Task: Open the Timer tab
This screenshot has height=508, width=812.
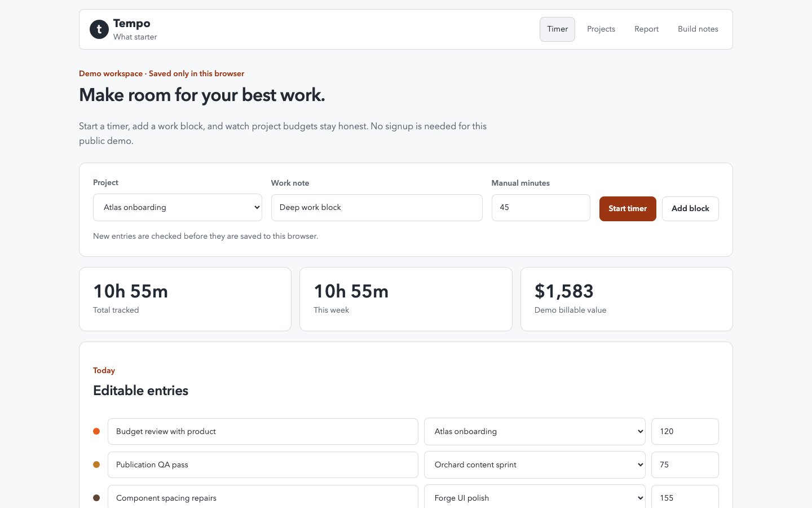Action: point(557,29)
